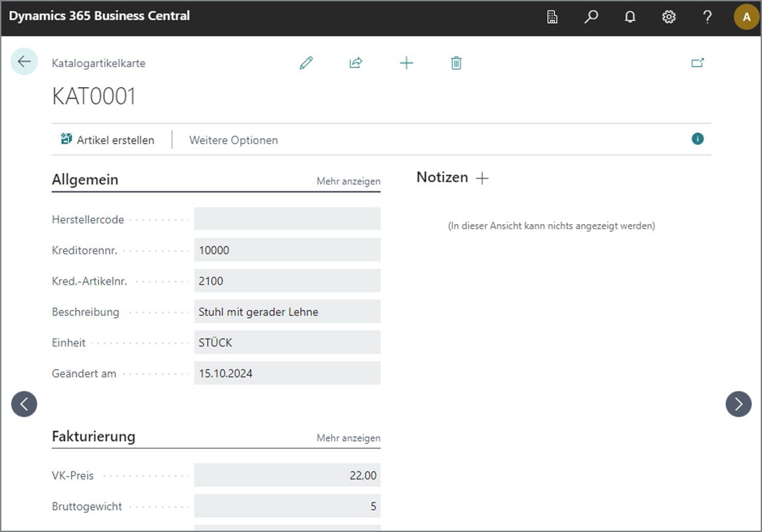Go to previous record with left arrow
762x532 pixels.
tap(25, 404)
